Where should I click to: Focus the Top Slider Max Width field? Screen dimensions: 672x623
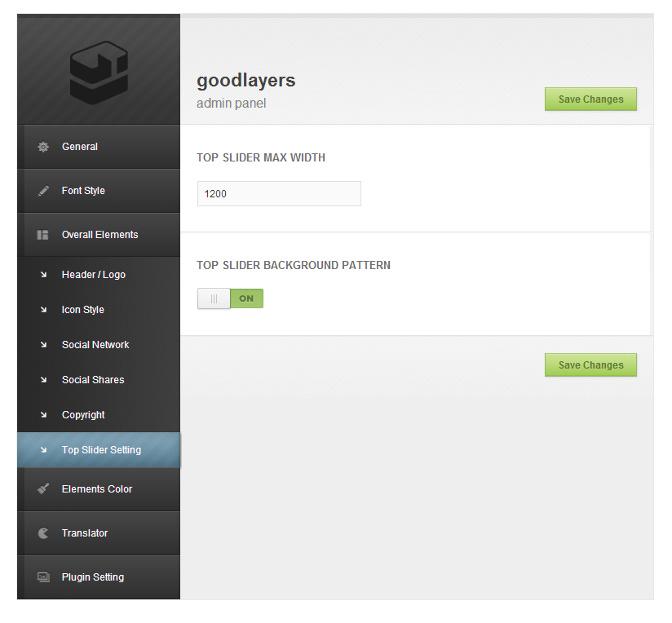tap(279, 194)
